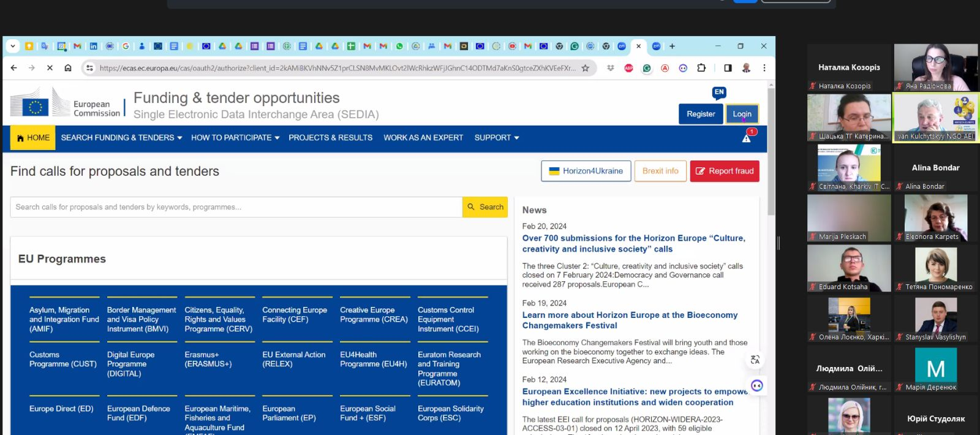The image size is (980, 435).
Task: Open Digital Europe Programme (DIGITAL)
Action: [131, 364]
